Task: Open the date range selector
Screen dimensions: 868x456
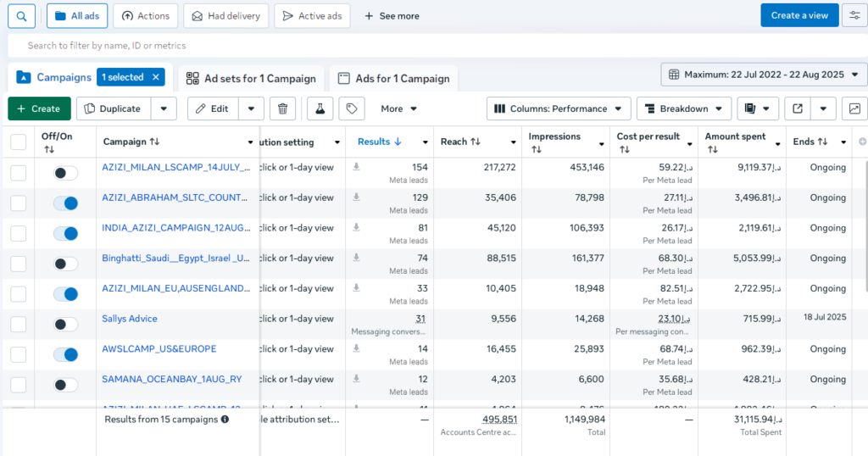Action: (x=763, y=75)
